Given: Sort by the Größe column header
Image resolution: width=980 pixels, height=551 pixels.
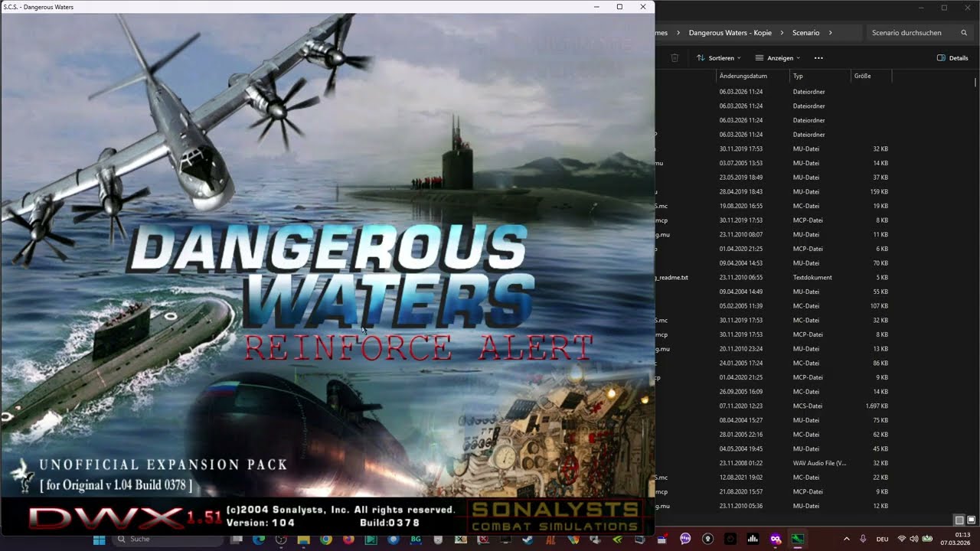Looking at the screenshot, I should pos(871,76).
